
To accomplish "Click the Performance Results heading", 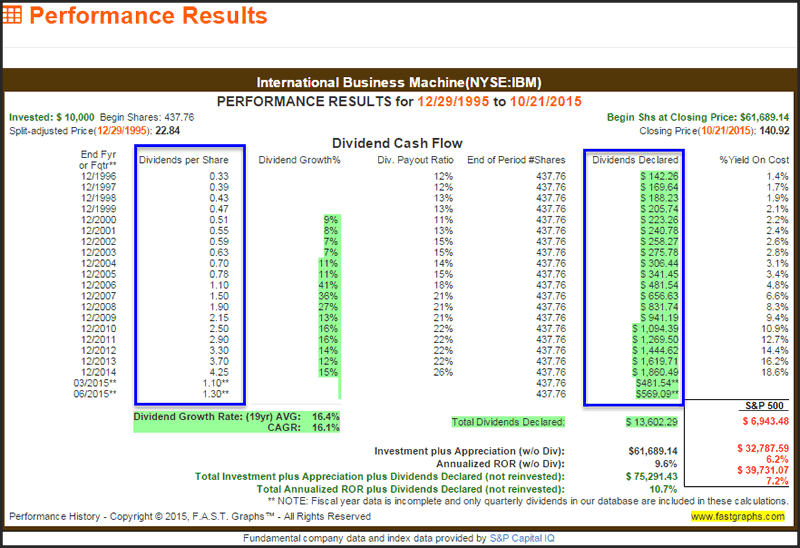I will (x=148, y=15).
